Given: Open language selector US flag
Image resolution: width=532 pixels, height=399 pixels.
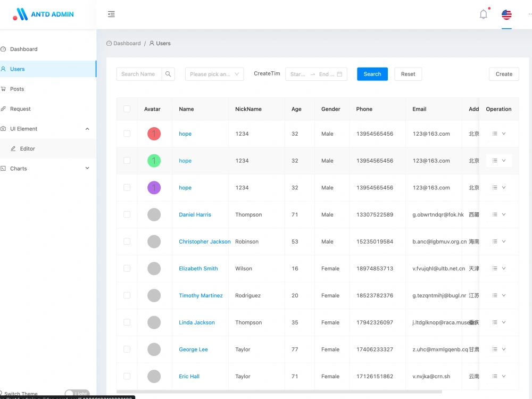Looking at the screenshot, I should pos(506,14).
